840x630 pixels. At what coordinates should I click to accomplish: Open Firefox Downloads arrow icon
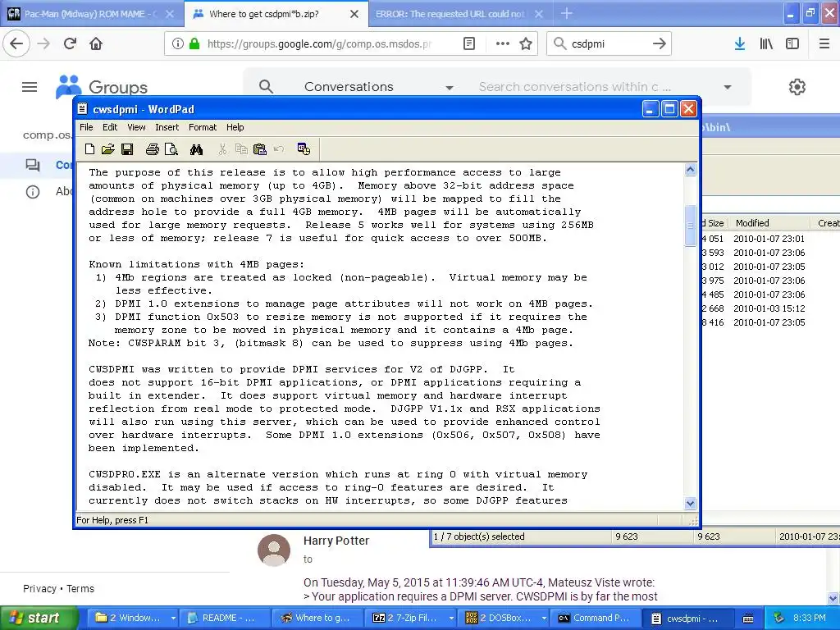[x=740, y=43]
